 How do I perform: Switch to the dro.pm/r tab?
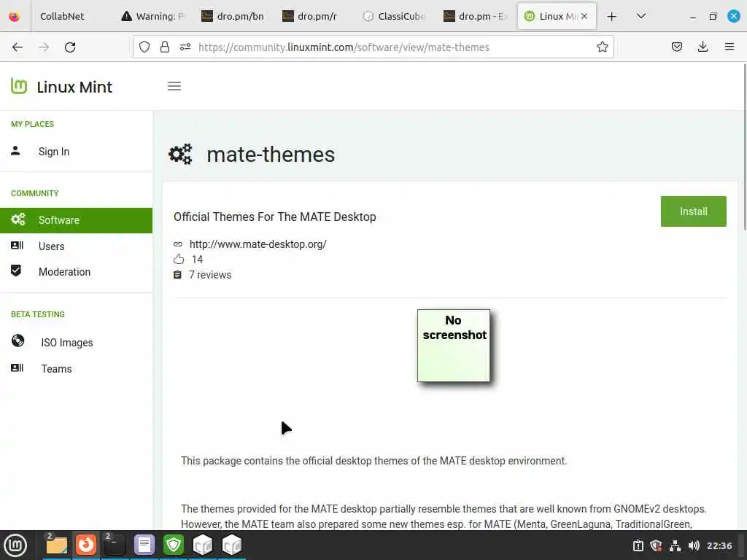tap(314, 16)
